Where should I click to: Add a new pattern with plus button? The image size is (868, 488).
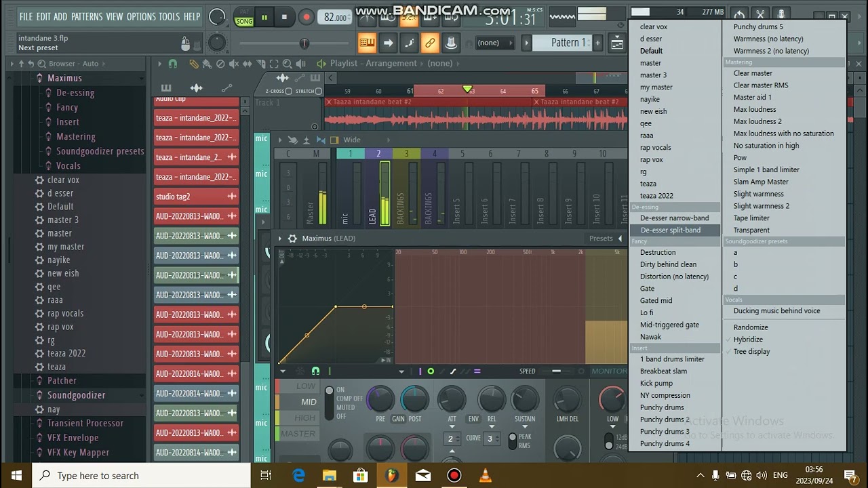point(597,43)
